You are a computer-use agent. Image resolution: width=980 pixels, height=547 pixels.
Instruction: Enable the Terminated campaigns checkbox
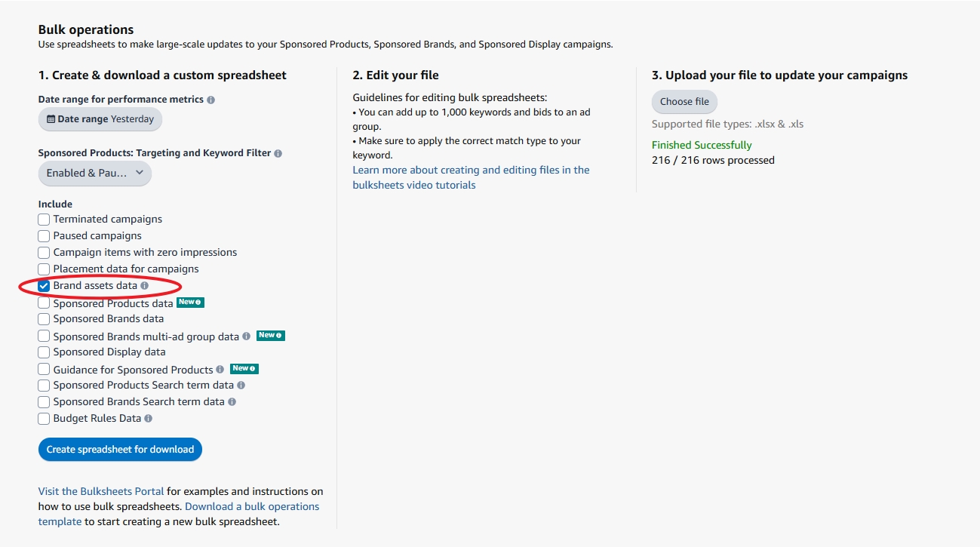[x=43, y=219]
